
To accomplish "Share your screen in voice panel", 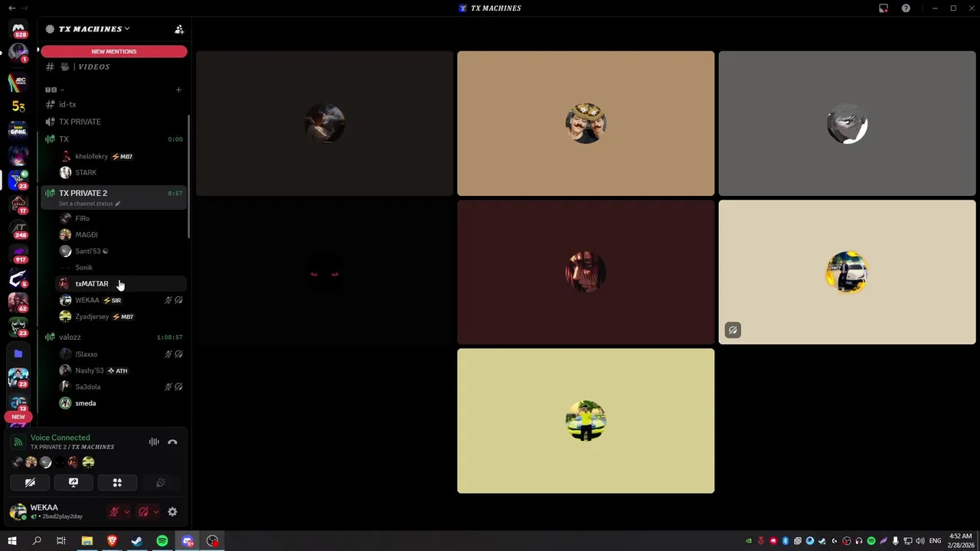I will point(73,483).
